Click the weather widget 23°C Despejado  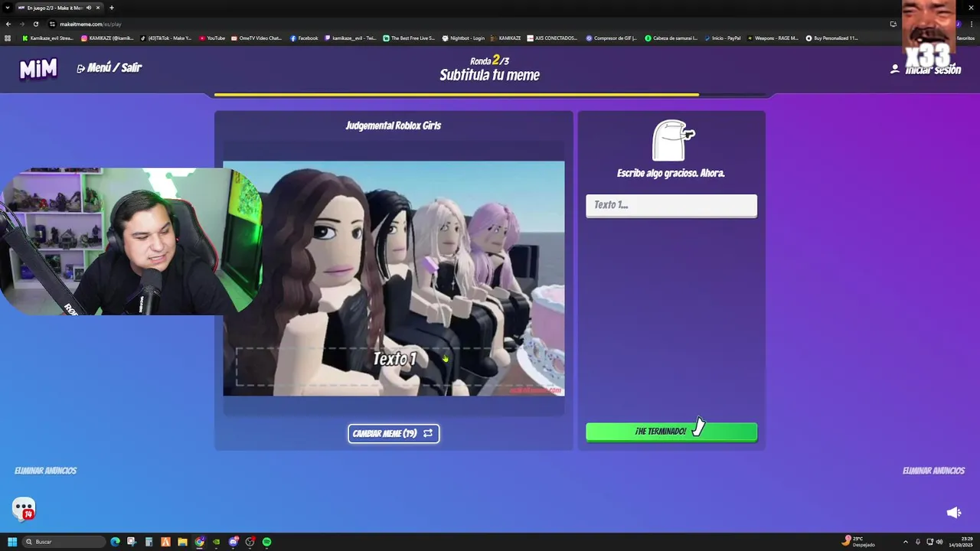pyautogui.click(x=858, y=542)
